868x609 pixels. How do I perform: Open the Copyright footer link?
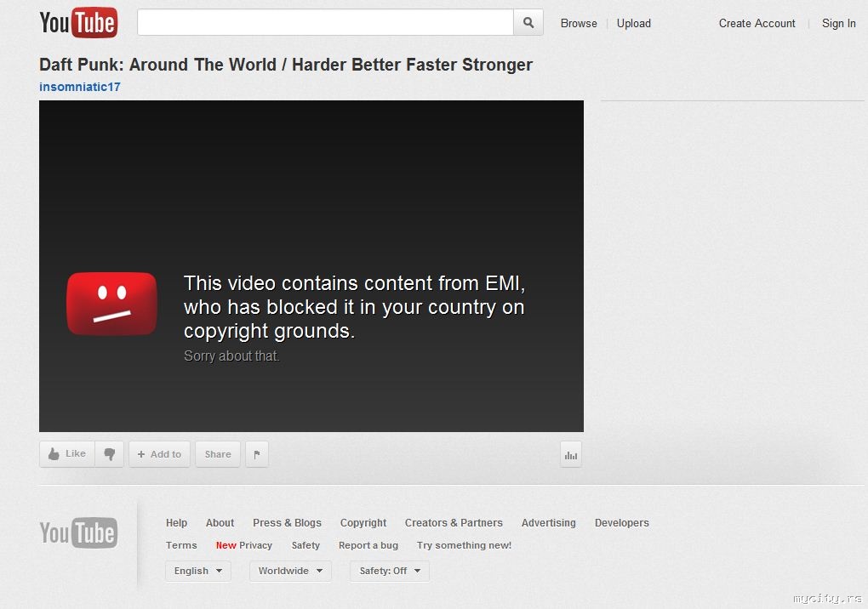pos(363,523)
